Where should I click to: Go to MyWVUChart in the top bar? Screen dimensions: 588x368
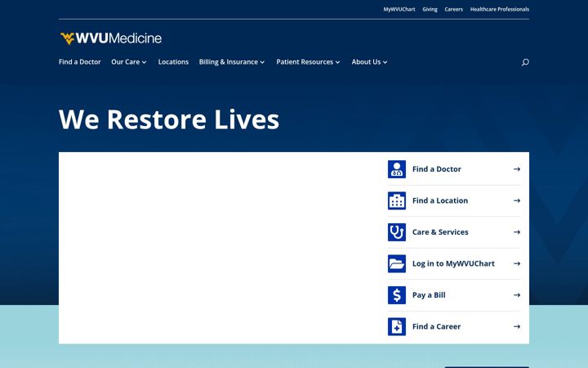(x=399, y=9)
